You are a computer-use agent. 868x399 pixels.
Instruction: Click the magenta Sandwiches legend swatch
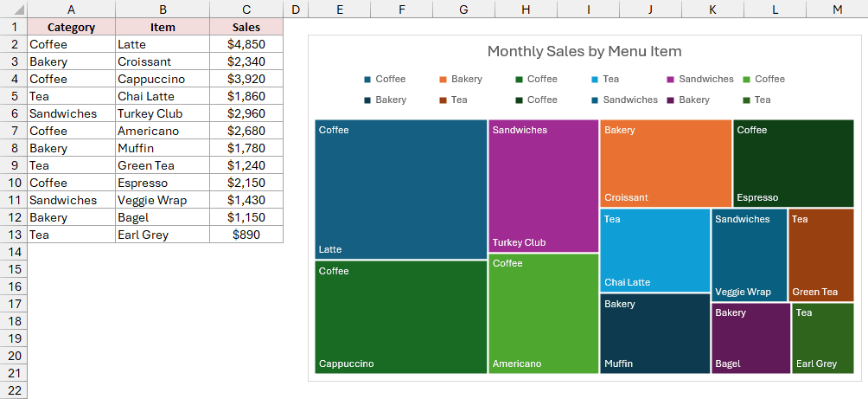670,80
